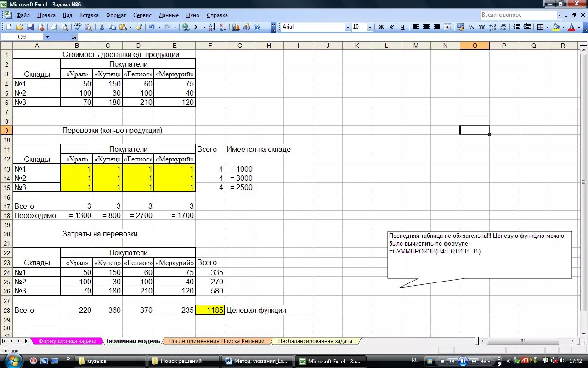Expand the Name Box O9 dropdown arrow
This screenshot has width=588, height=368.
click(47, 37)
